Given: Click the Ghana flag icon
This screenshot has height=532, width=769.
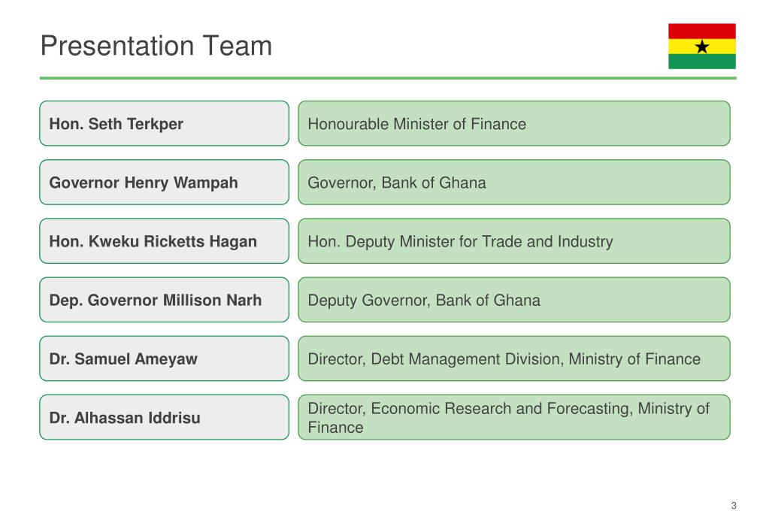Looking at the screenshot, I should click(x=702, y=46).
